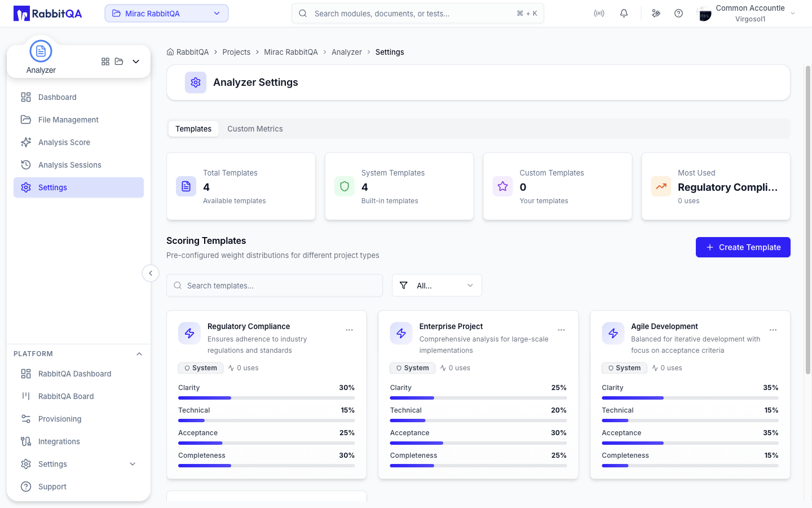Follow the Projects breadcrumb link
This screenshot has width=812, height=508.
[x=236, y=52]
